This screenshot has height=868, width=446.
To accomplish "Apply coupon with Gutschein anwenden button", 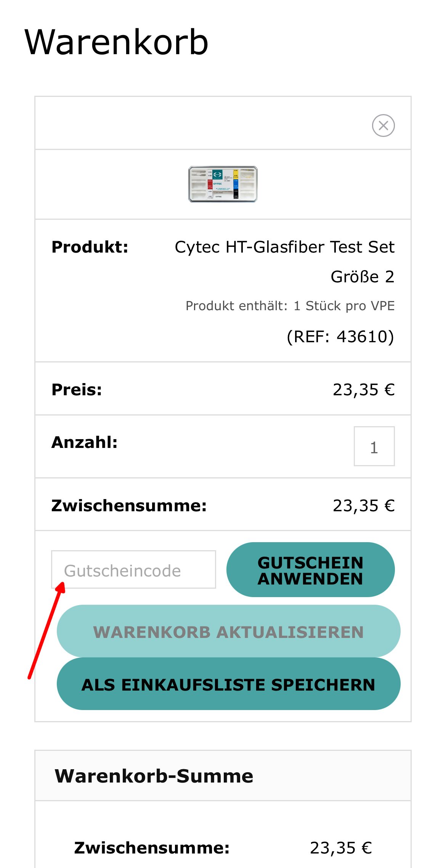I will coord(310,570).
